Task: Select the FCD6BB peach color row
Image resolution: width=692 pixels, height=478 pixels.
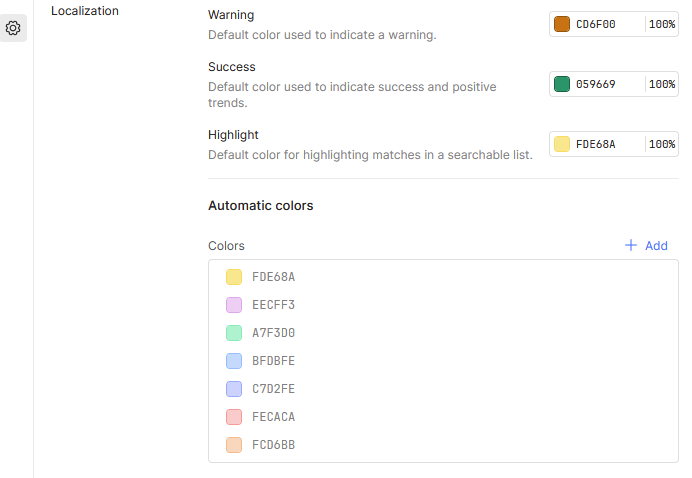Action: [443, 445]
